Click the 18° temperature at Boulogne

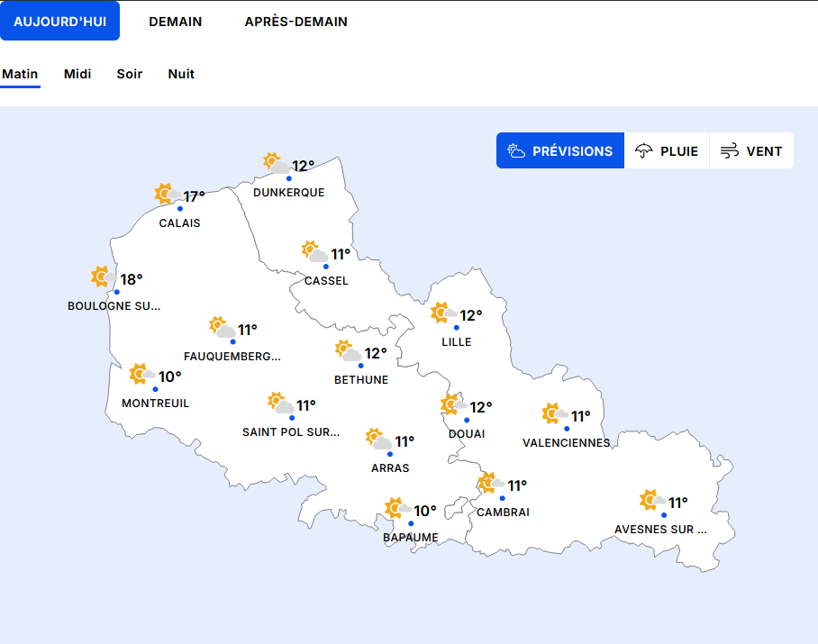click(132, 279)
